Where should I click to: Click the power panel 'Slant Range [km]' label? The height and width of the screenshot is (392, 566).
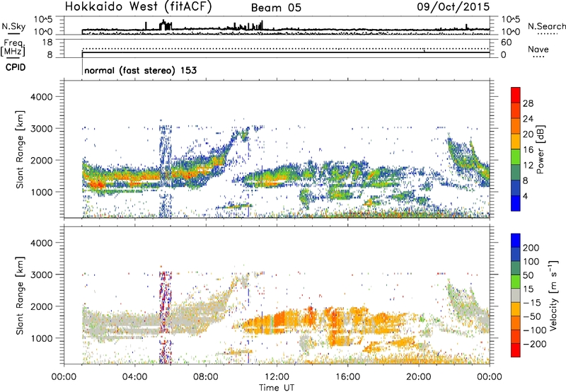[20, 149]
